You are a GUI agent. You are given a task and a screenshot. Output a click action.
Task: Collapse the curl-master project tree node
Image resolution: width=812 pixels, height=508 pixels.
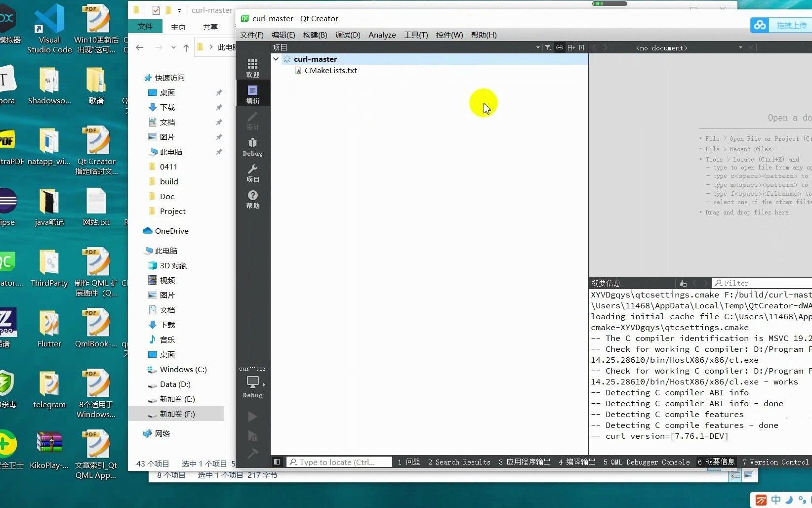click(x=276, y=59)
